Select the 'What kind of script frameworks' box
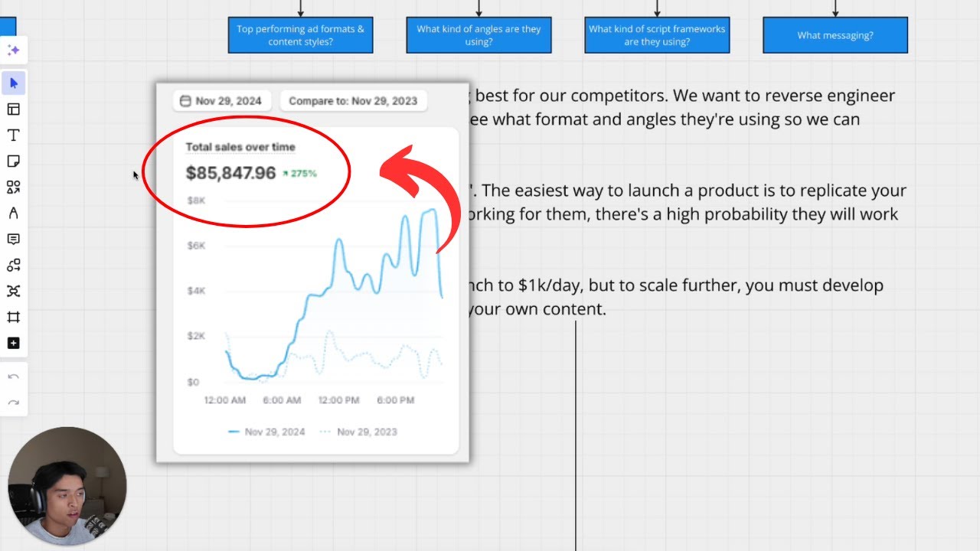This screenshot has width=980, height=551. (657, 35)
